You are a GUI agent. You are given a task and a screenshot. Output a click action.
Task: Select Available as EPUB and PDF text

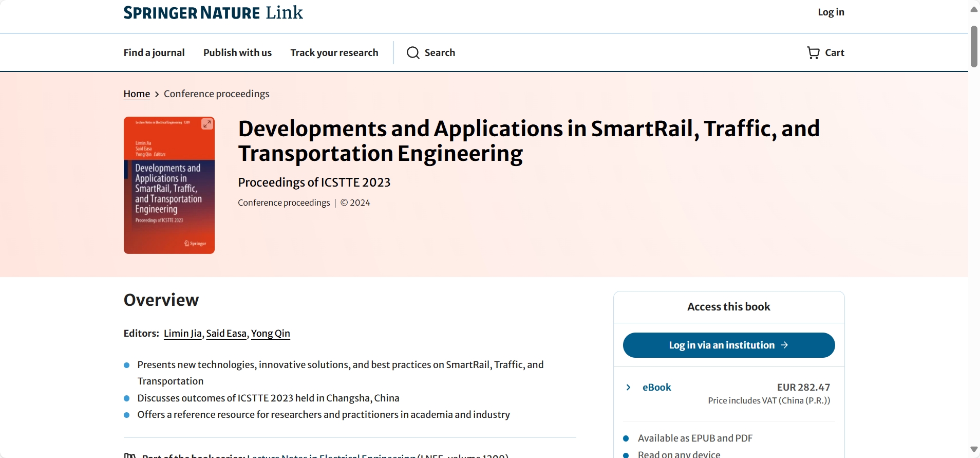pyautogui.click(x=695, y=438)
